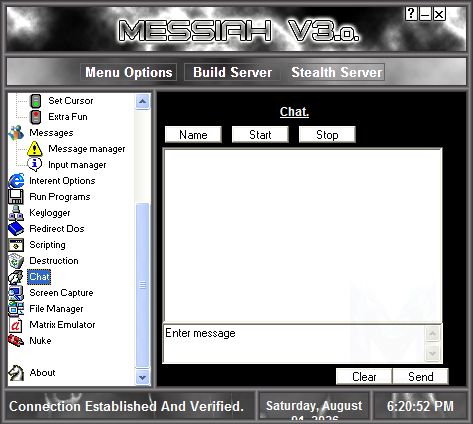The height and width of the screenshot is (424, 473).
Task: Open the Keylogger entry
Action: click(x=50, y=213)
